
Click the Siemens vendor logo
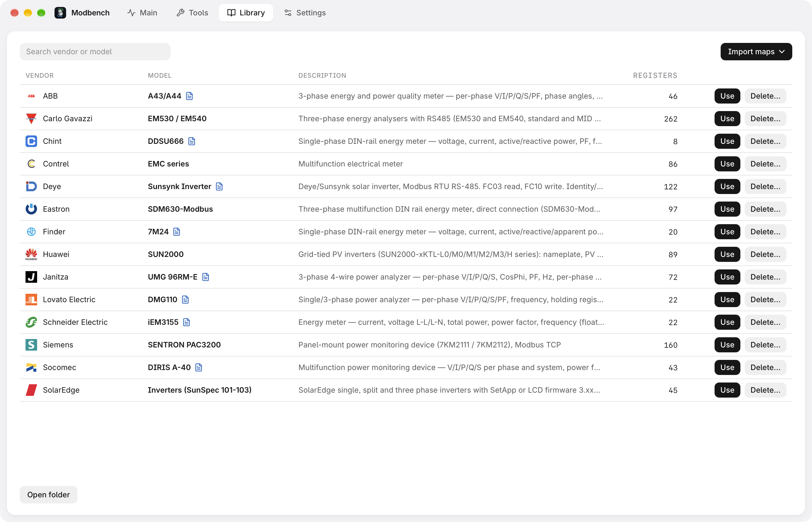pos(31,345)
